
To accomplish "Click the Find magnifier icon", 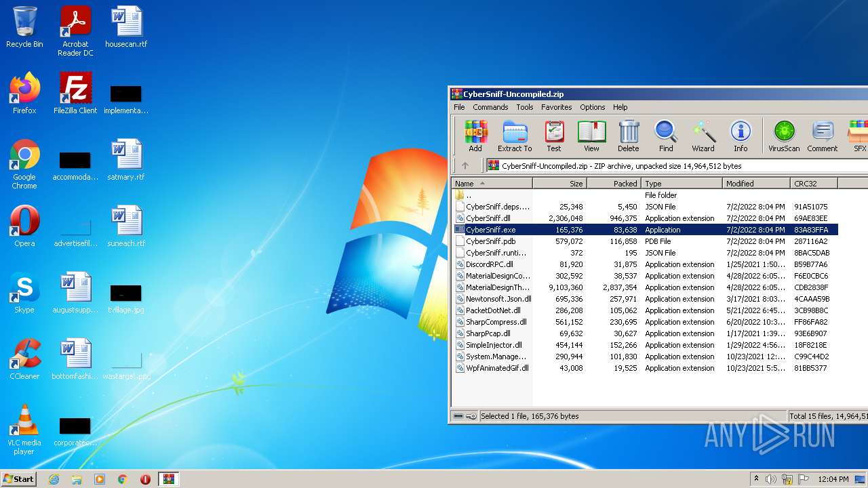I will coord(666,136).
